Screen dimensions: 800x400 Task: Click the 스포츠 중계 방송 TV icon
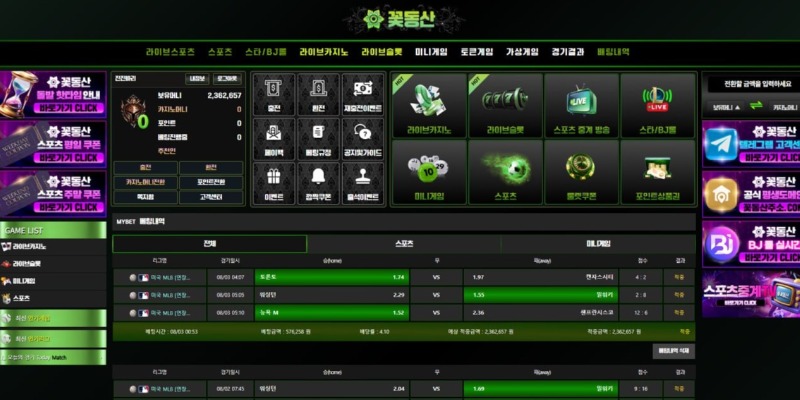tap(581, 105)
